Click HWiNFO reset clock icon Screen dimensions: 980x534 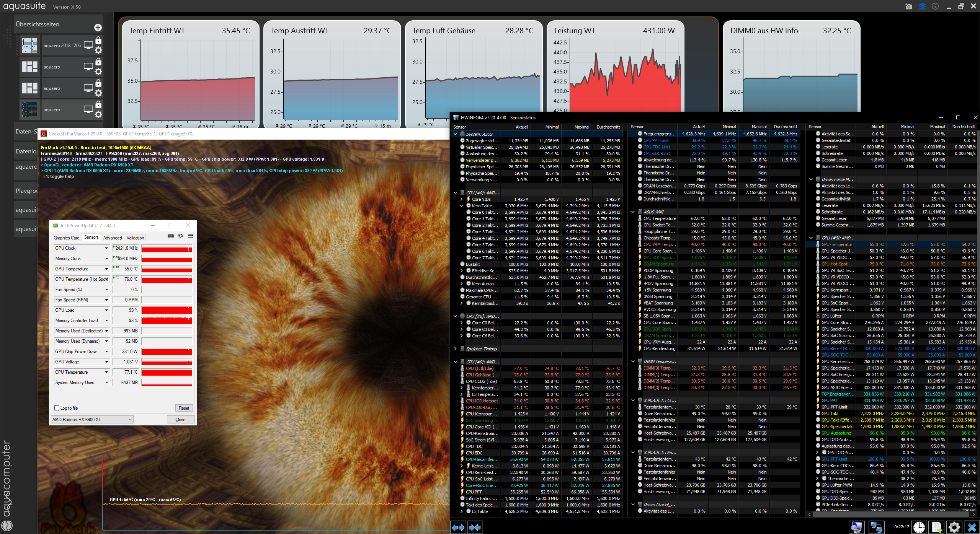(919, 527)
